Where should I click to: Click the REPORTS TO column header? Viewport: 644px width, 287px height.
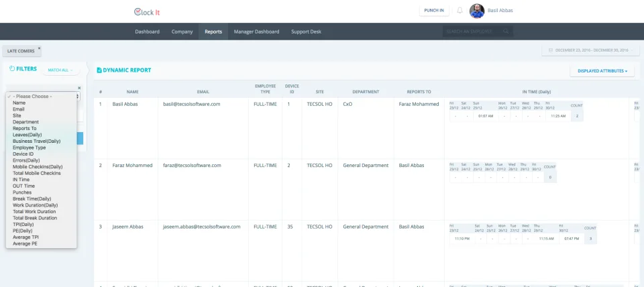(419, 92)
